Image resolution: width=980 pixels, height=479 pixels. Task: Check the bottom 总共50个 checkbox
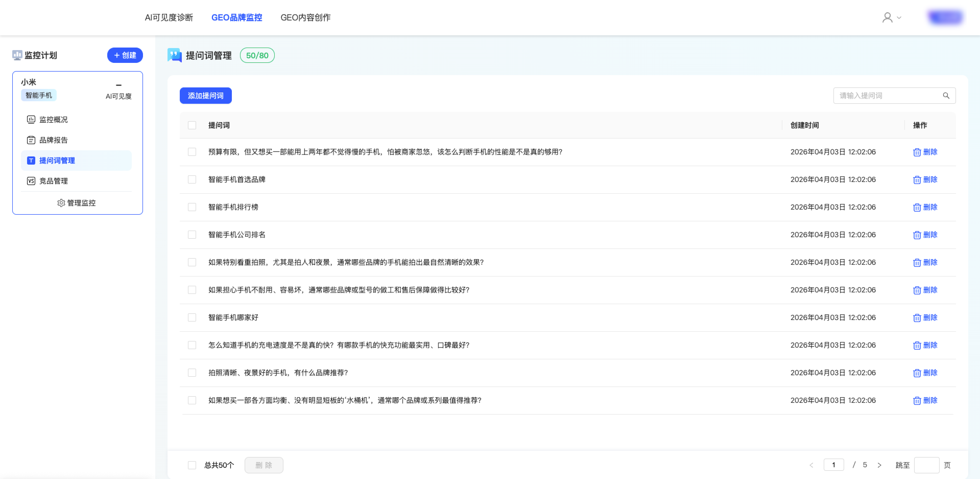pyautogui.click(x=192, y=465)
